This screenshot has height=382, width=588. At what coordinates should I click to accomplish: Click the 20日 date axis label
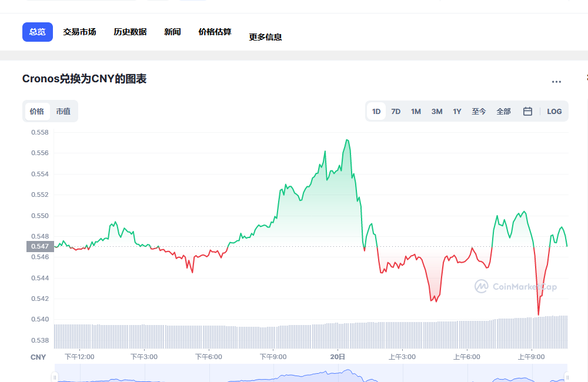click(338, 357)
